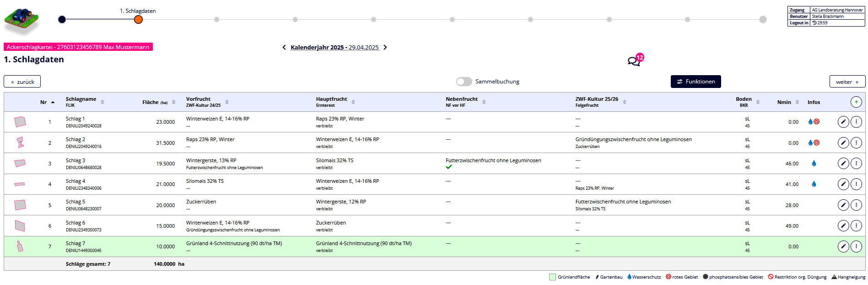The width and height of the screenshot is (868, 285).
Task: Edit Schlag 2 with the pencil icon
Action: click(x=843, y=143)
